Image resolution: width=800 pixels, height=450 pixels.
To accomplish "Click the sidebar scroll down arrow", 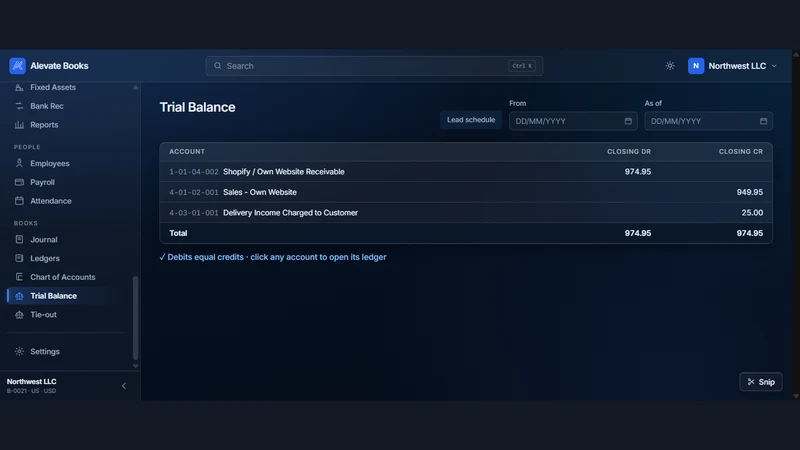I will pos(136,366).
